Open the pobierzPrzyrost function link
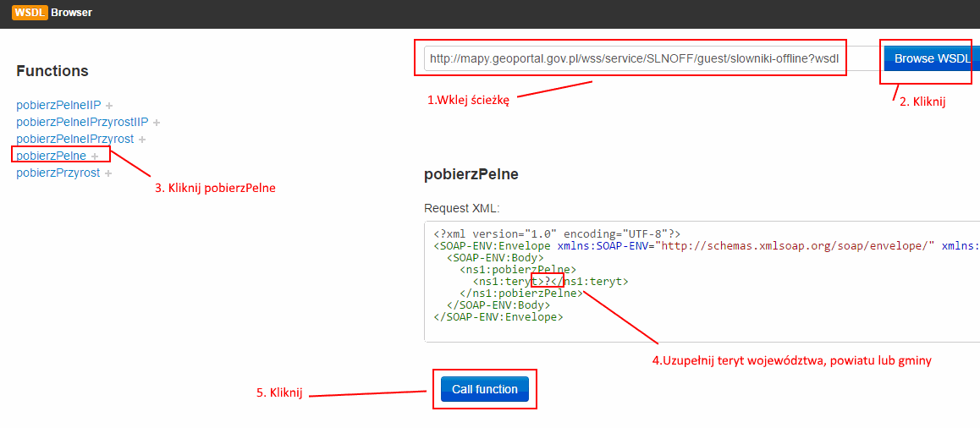Image resolution: width=980 pixels, height=428 pixels. pyautogui.click(x=58, y=173)
